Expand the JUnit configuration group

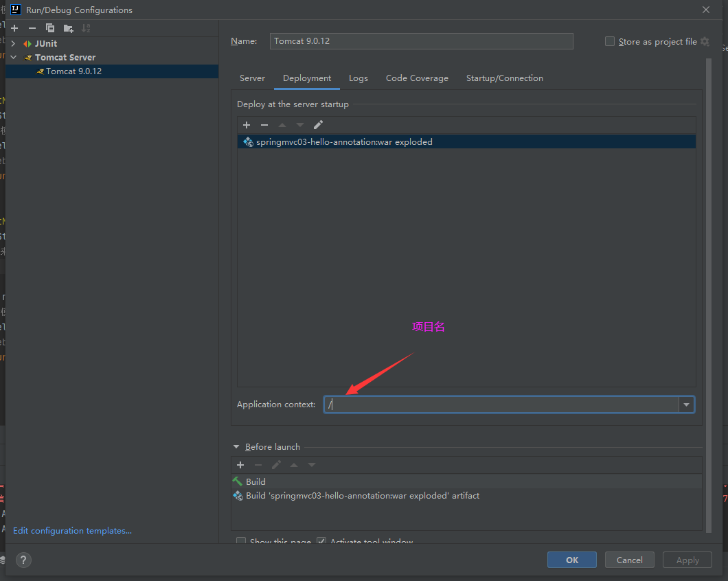coord(14,44)
